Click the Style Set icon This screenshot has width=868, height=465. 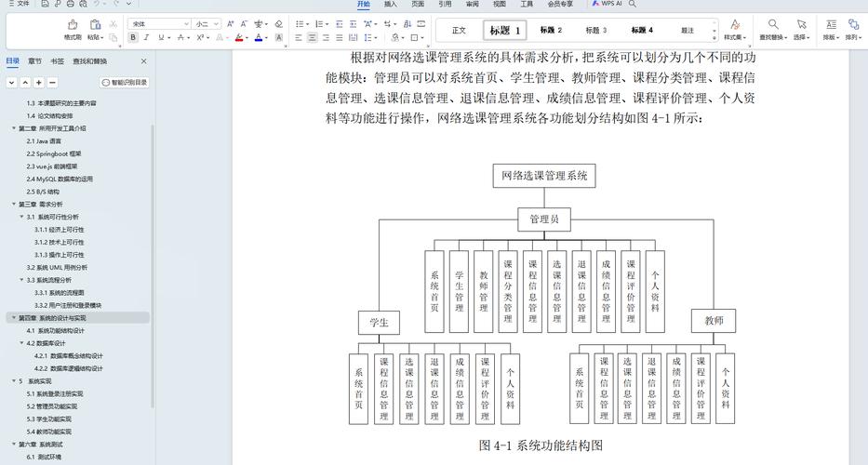(735, 24)
